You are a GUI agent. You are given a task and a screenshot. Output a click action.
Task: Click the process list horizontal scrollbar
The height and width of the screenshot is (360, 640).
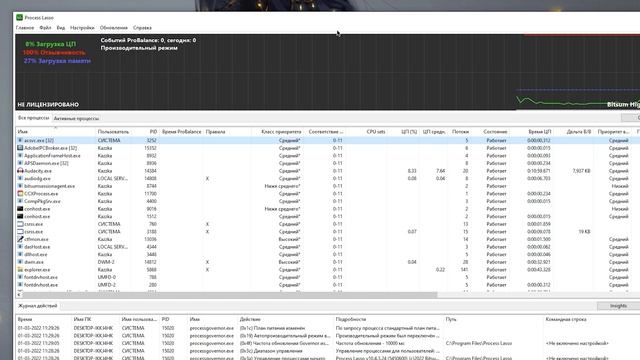point(229,294)
